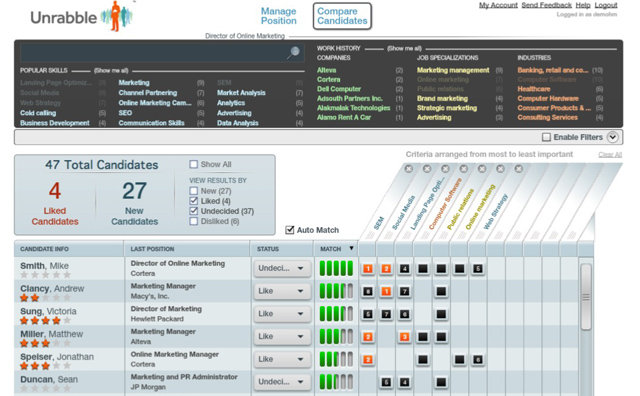Select 'Dell Computer' company filter
The width and height of the screenshot is (640, 396).
pos(339,89)
